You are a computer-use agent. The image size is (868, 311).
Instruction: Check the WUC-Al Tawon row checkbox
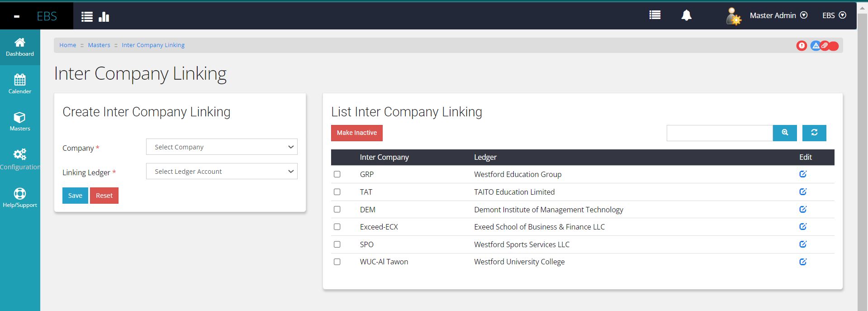tap(337, 262)
